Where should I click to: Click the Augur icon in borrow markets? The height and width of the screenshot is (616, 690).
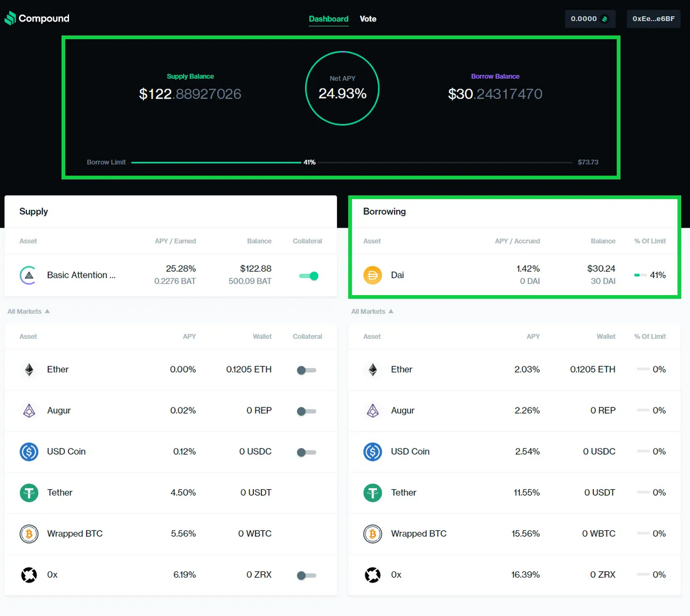372,410
